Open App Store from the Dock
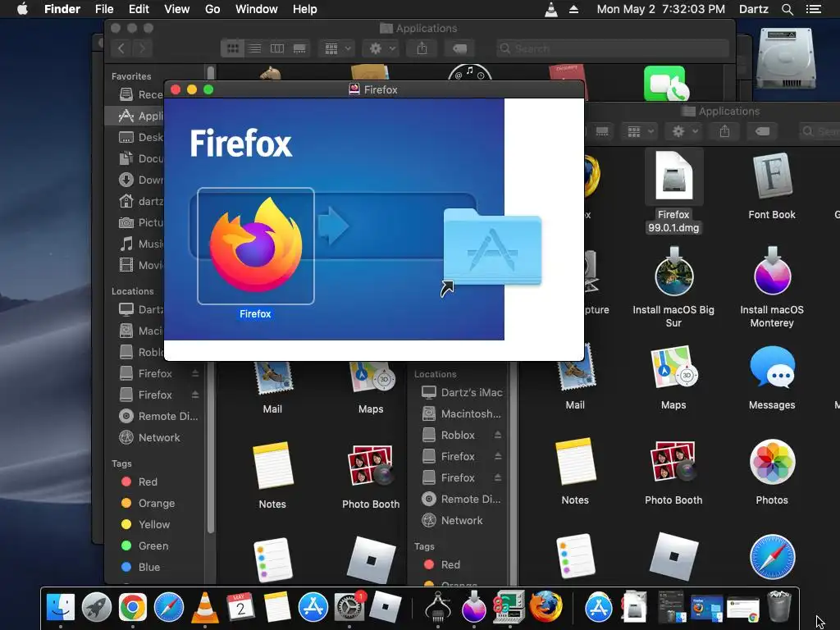The height and width of the screenshot is (630, 840). click(x=313, y=607)
